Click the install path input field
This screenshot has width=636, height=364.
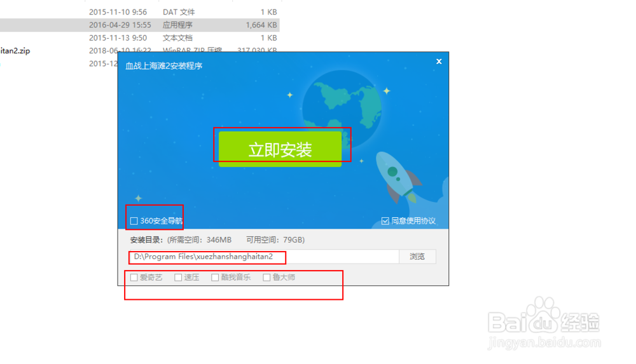(x=264, y=257)
